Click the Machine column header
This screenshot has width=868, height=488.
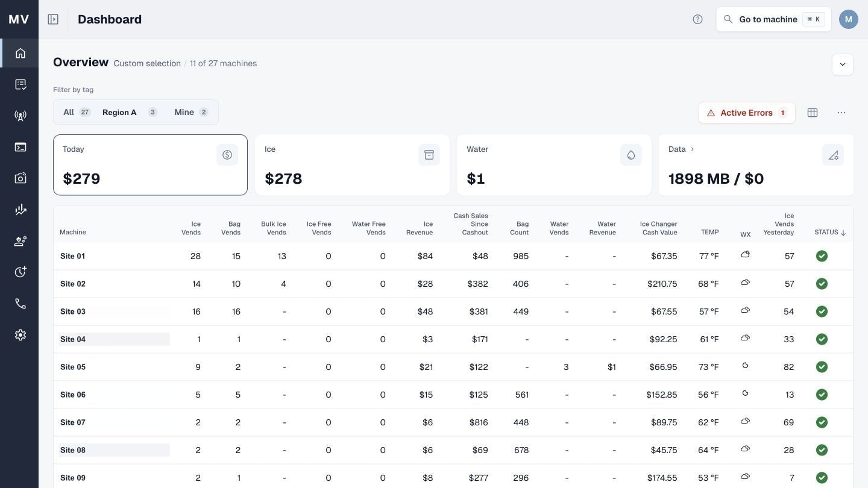(x=73, y=232)
